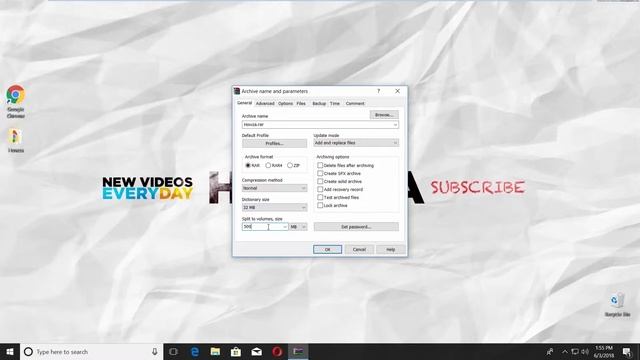The height and width of the screenshot is (360, 640).
Task: Open the People tray icon
Action: coord(550,351)
